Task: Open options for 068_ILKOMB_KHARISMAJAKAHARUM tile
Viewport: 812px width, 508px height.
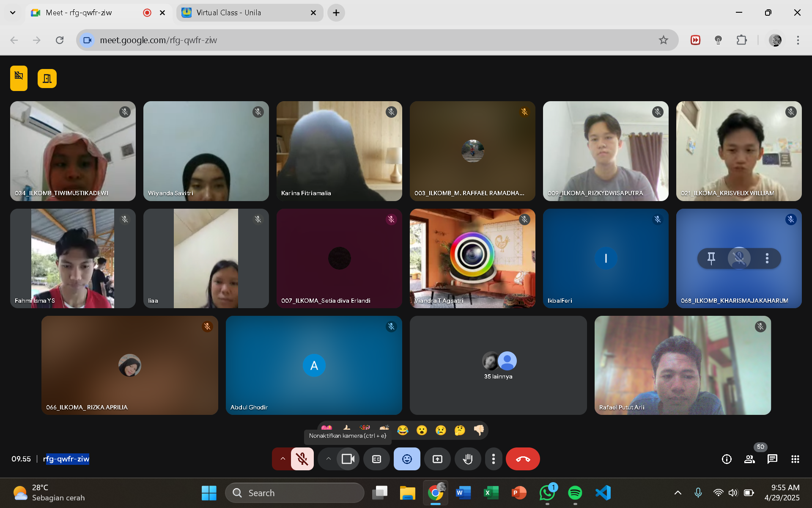Action: click(767, 258)
